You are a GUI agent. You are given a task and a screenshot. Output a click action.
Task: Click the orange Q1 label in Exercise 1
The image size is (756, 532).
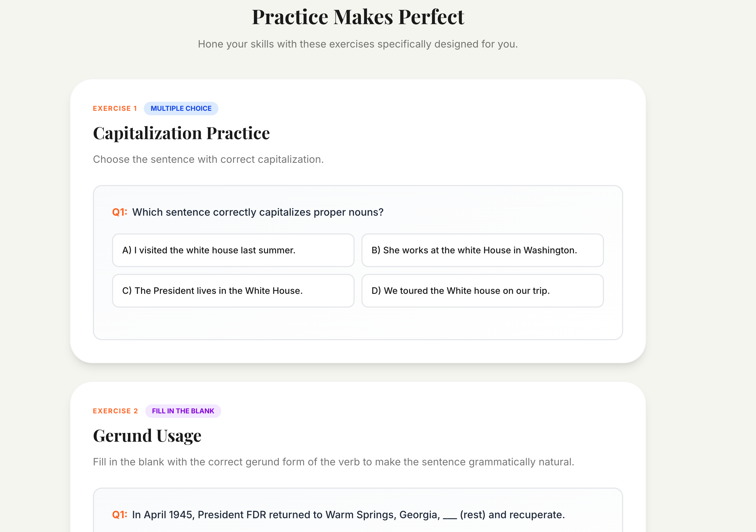point(120,212)
